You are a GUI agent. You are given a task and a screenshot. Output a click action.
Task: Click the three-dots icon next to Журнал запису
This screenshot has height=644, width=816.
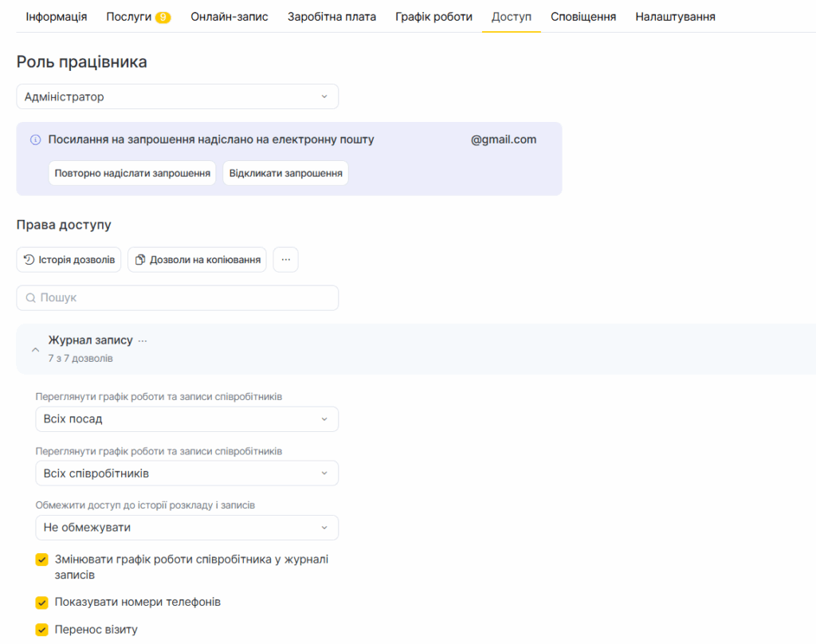pos(143,340)
